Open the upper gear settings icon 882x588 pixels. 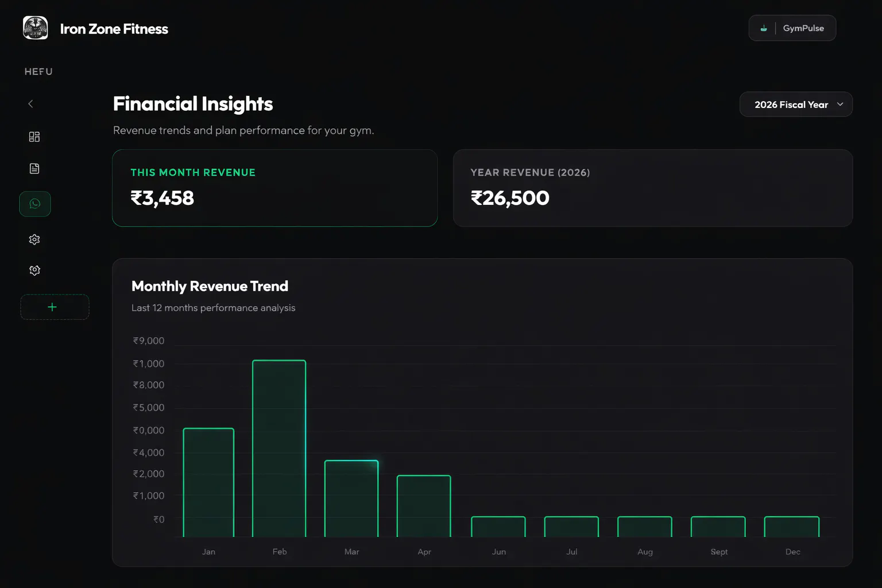(x=34, y=239)
